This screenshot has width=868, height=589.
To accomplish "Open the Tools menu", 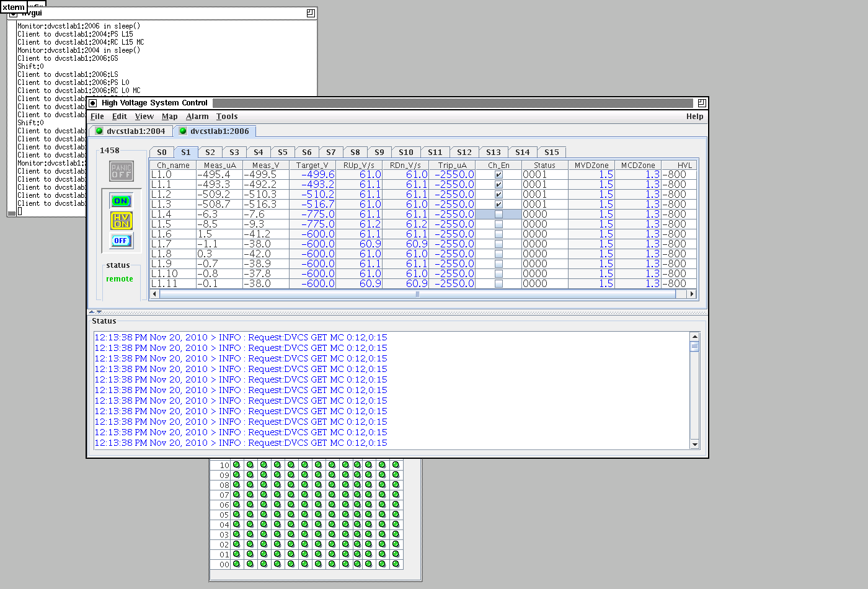I will (x=227, y=117).
